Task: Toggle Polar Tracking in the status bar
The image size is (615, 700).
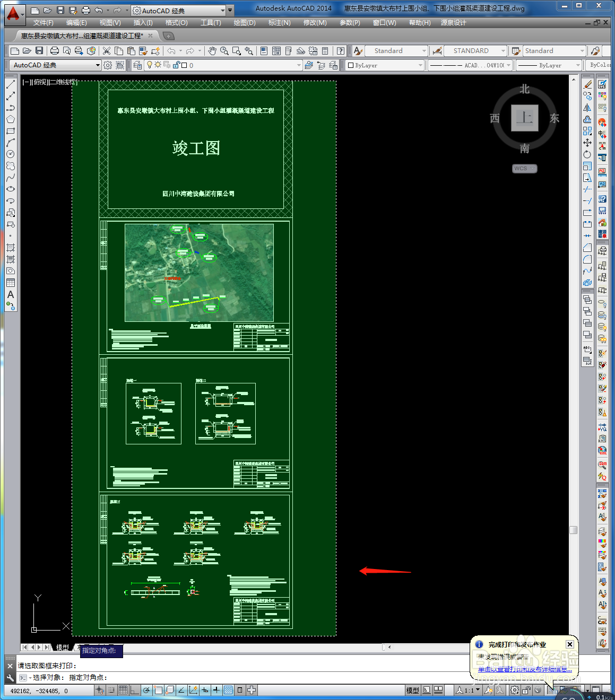Action: coord(146,690)
